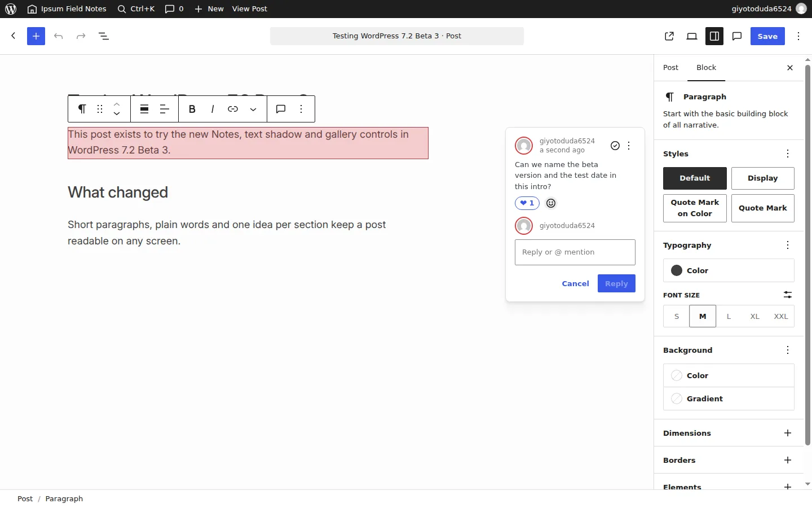
Task: Toggle italic formatting
Action: 213,109
